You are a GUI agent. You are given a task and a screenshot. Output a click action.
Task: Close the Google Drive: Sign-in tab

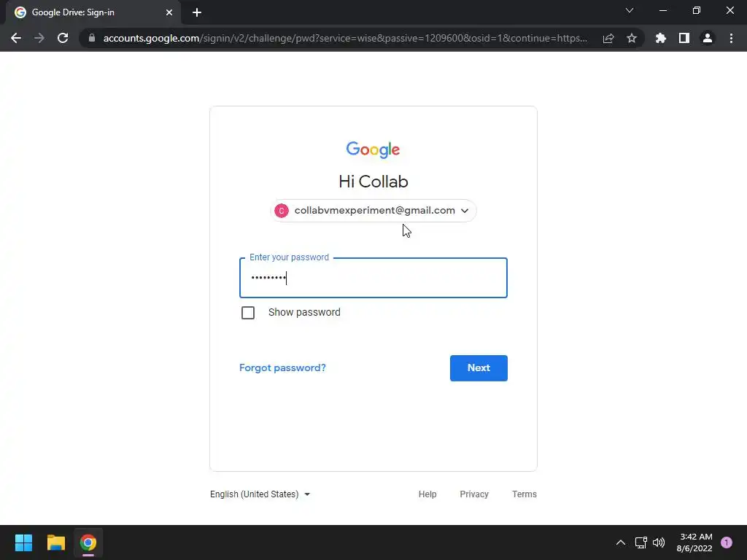coord(169,12)
